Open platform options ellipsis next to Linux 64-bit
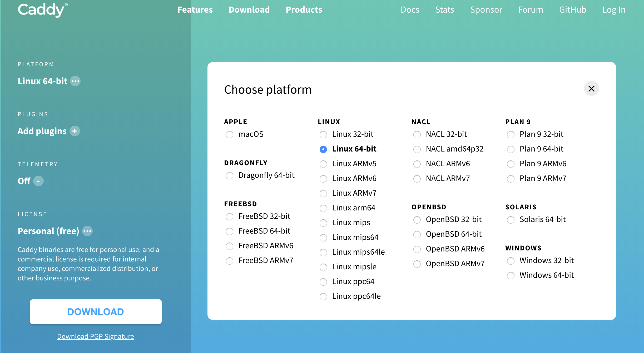 (x=76, y=81)
